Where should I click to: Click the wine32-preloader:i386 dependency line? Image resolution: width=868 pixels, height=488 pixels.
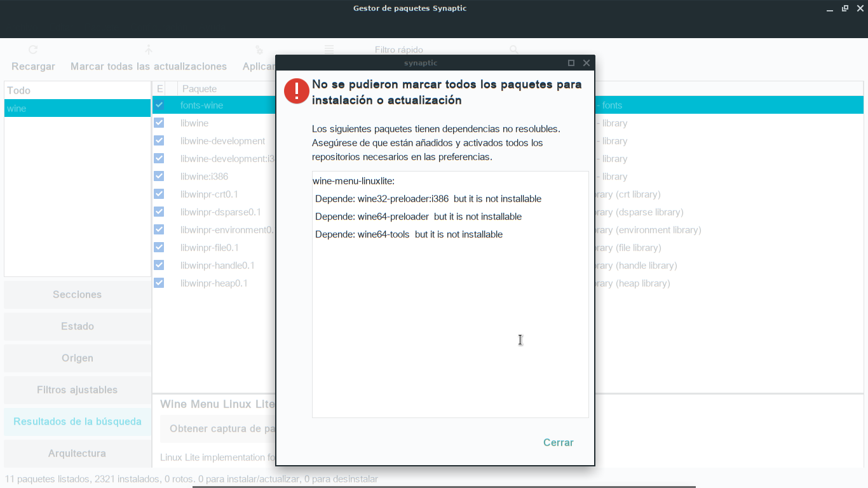pos(428,199)
